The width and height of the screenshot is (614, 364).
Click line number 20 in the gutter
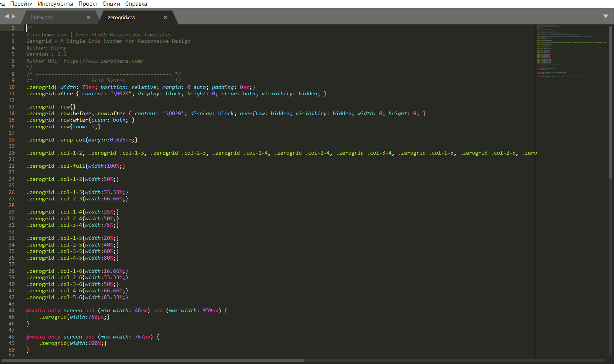pyautogui.click(x=12, y=153)
